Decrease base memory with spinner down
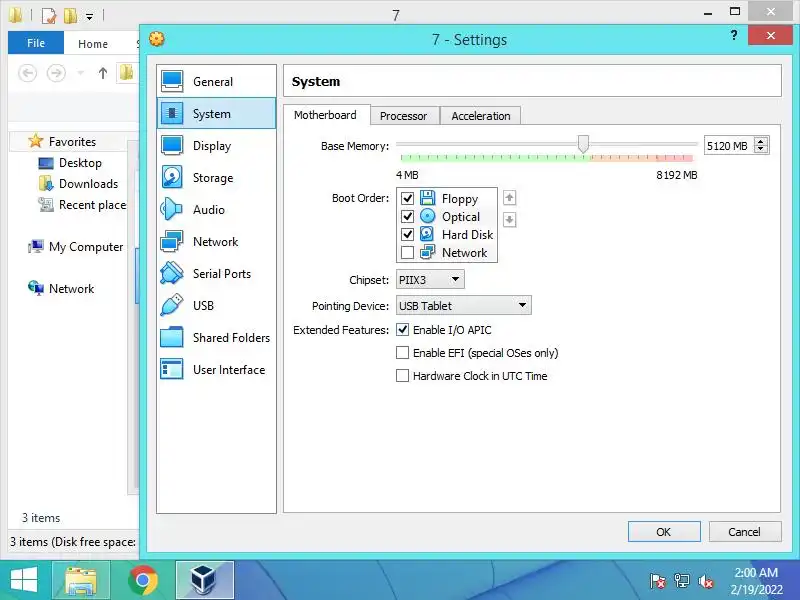 tap(761, 149)
